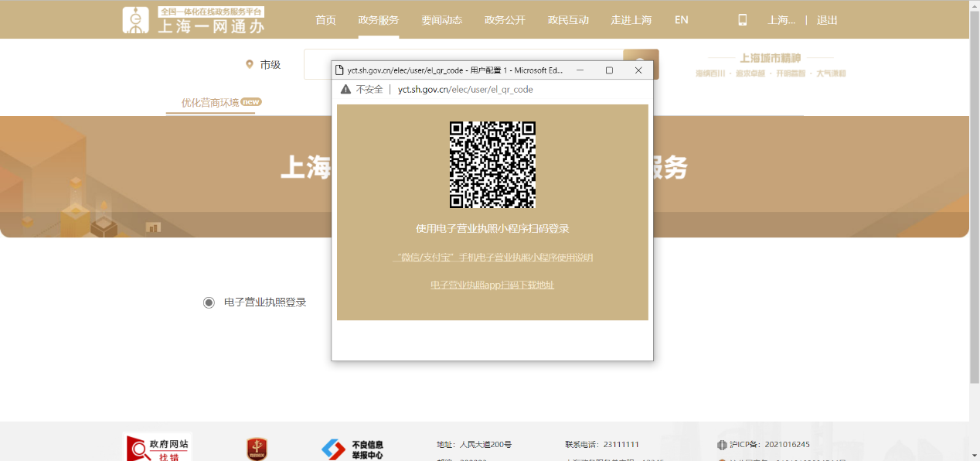Click the red 党政机关 emblem in footer

257,449
